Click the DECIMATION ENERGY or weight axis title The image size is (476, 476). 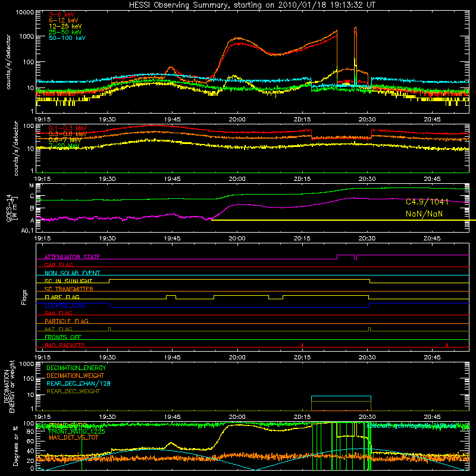tap(9, 386)
